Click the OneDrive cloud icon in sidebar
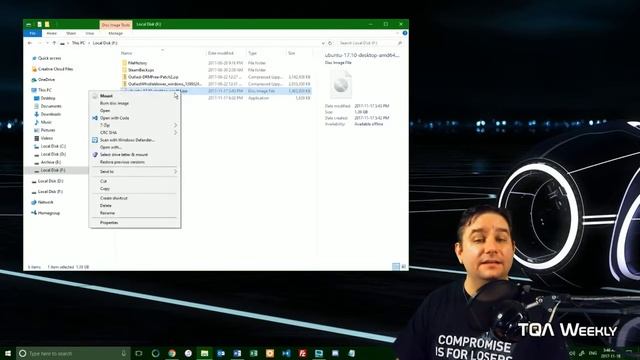Screen dimensions: 640x360 [x=34, y=80]
